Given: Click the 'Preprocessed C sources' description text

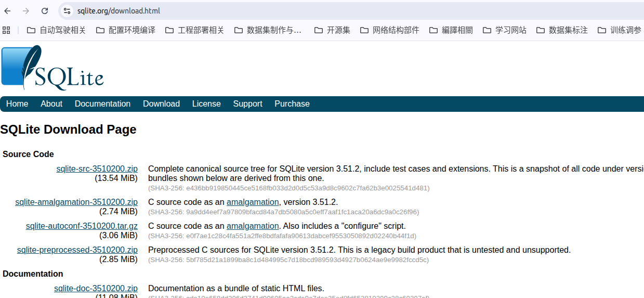Looking at the screenshot, I should (x=359, y=250).
